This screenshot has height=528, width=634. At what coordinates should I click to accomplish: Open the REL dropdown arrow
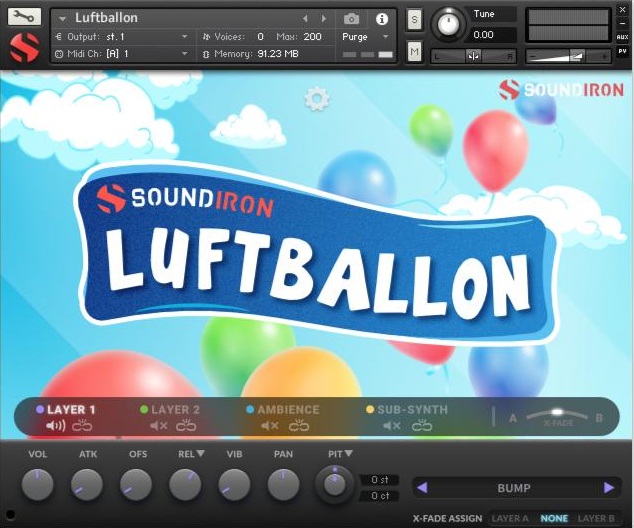201,454
